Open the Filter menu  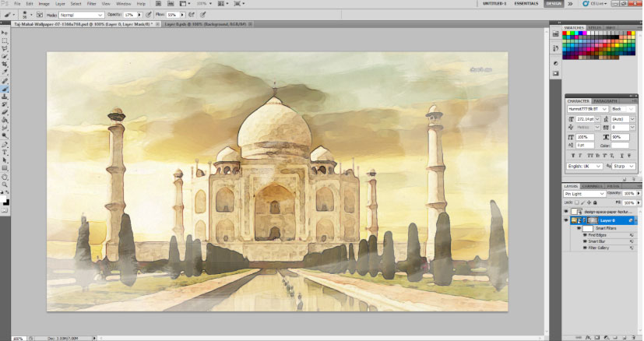pyautogui.click(x=92, y=4)
